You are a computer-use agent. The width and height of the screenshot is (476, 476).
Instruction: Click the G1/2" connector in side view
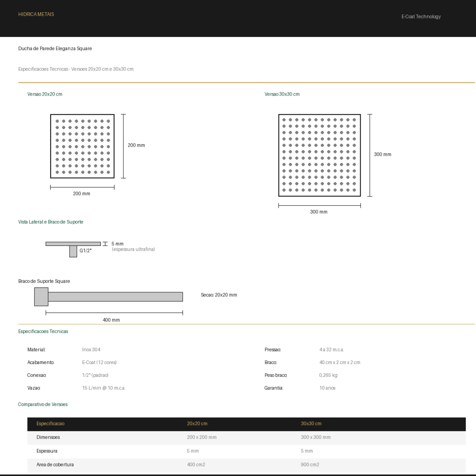pyautogui.click(x=73, y=251)
